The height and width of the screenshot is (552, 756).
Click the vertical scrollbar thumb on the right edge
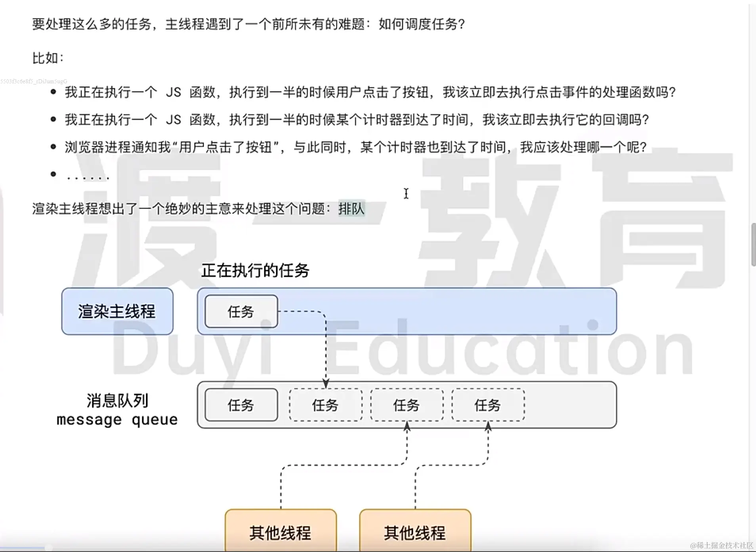753,245
